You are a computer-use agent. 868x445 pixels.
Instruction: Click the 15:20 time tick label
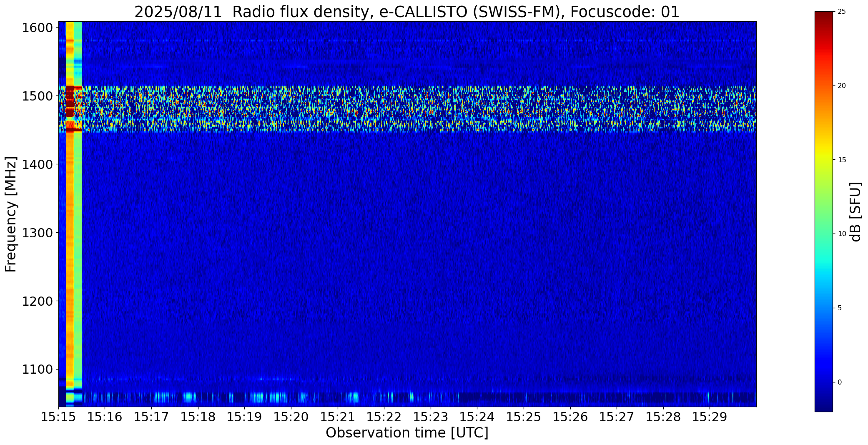pyautogui.click(x=291, y=417)
